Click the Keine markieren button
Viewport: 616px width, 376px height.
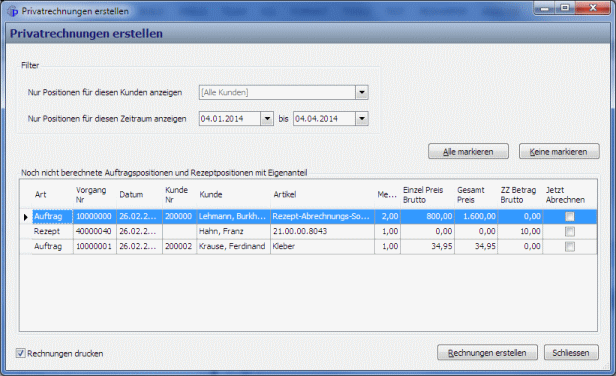559,152
